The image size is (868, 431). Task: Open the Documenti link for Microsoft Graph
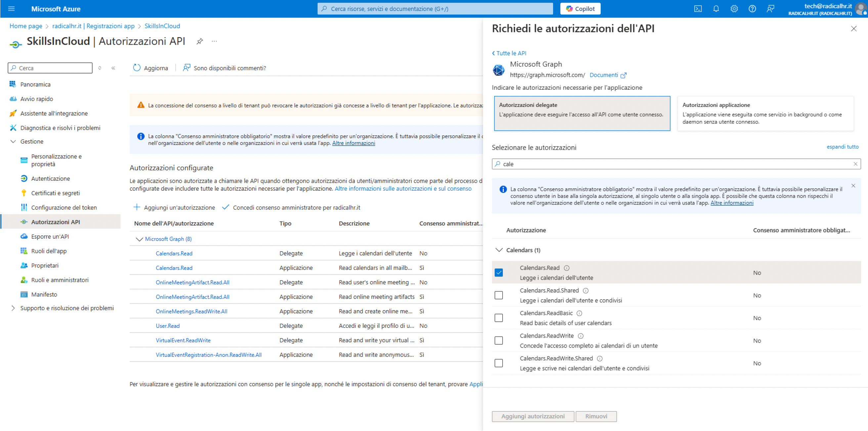[608, 75]
